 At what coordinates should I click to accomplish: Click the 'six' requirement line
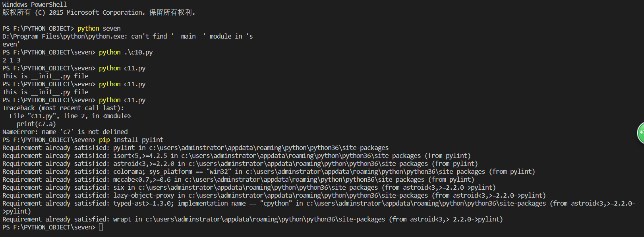coord(249,187)
